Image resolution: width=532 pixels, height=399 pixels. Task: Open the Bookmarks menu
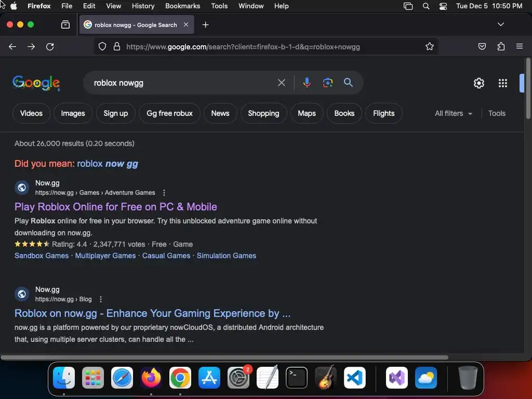tap(182, 6)
